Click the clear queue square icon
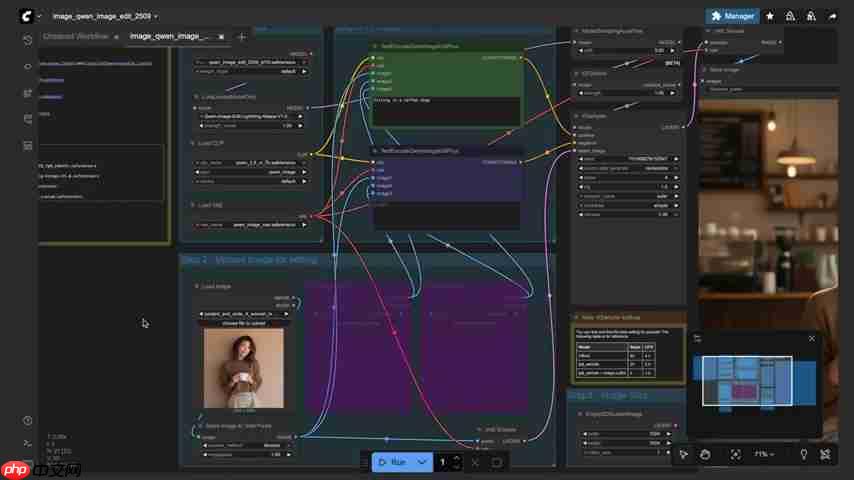Viewport: 854px width, 480px height. click(496, 462)
